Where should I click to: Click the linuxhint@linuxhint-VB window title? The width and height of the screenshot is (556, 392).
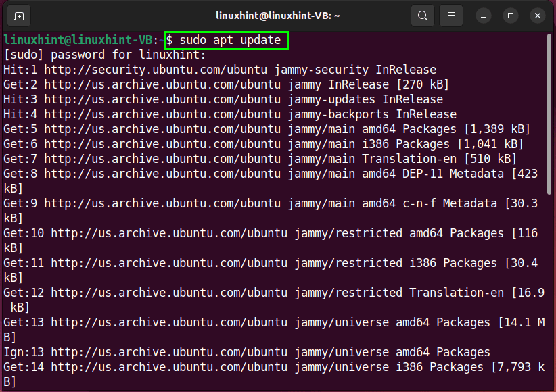pyautogui.click(x=277, y=15)
